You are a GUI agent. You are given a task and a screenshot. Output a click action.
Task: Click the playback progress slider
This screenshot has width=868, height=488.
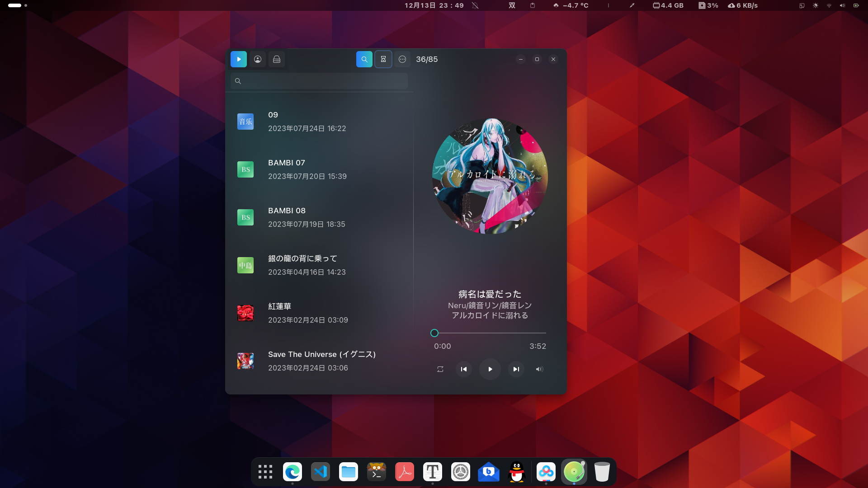click(x=488, y=333)
